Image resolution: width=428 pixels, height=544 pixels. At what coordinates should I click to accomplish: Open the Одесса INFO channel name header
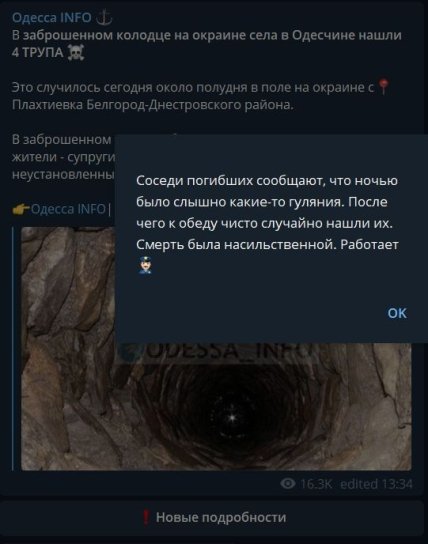click(x=52, y=17)
